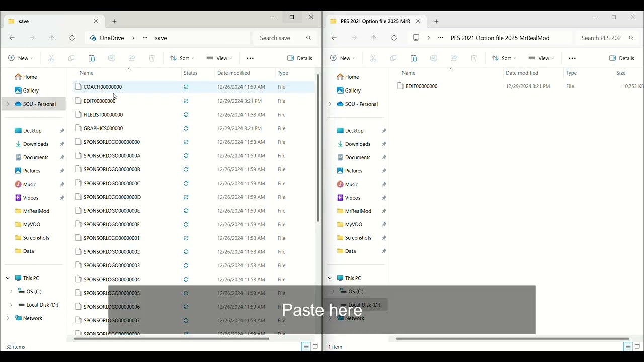The image size is (644, 362).
Task: Select EDIT00000000 file in save window
Action: point(194,101)
